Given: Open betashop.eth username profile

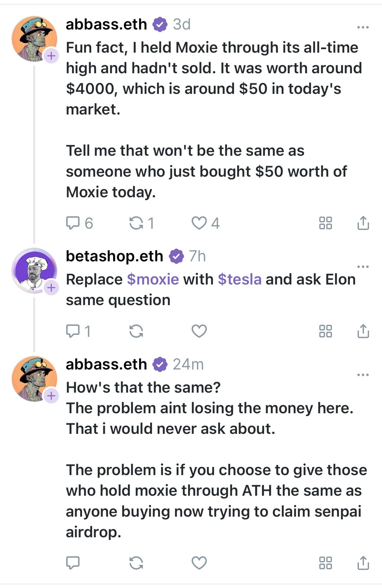Looking at the screenshot, I should [114, 256].
